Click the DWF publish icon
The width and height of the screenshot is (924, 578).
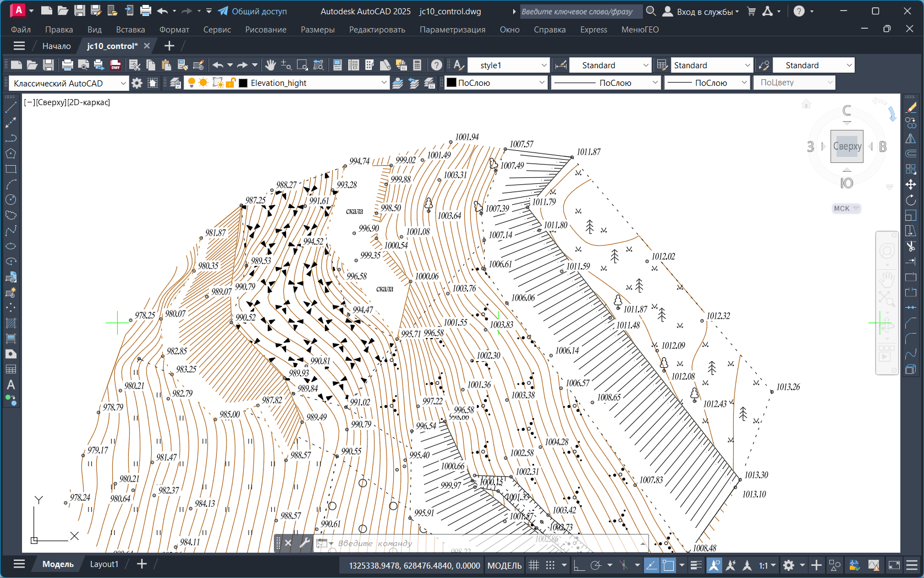(116, 66)
